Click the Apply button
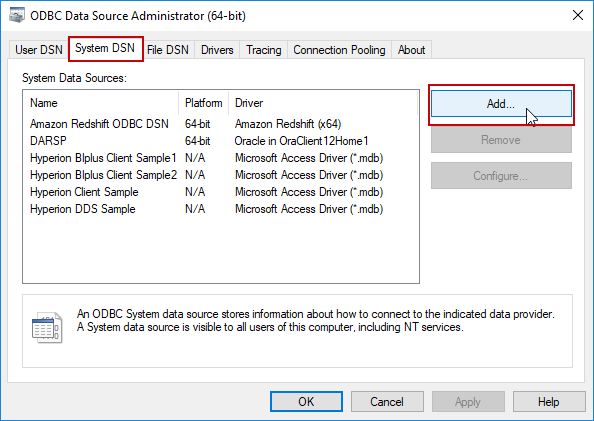 click(x=468, y=401)
